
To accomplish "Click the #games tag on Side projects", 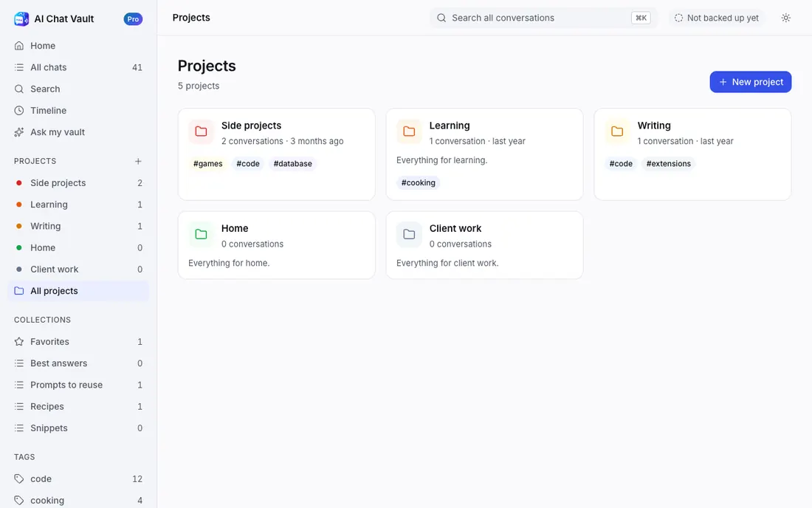I will click(x=207, y=164).
